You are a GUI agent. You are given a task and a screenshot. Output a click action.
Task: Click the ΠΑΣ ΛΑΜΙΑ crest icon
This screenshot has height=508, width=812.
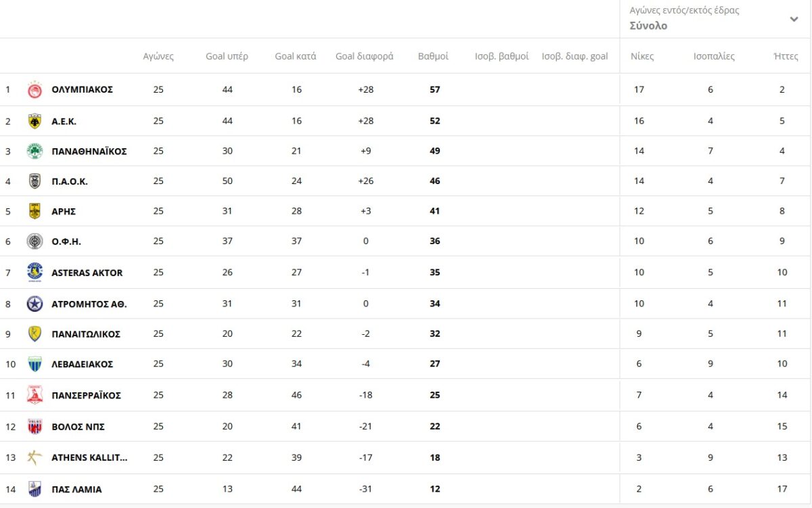pos(35,489)
